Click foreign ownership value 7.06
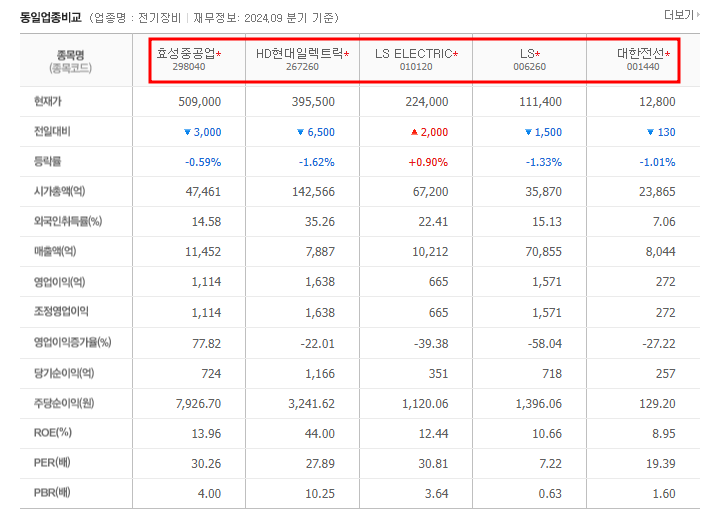This screenshot has width=709, height=516. click(664, 222)
